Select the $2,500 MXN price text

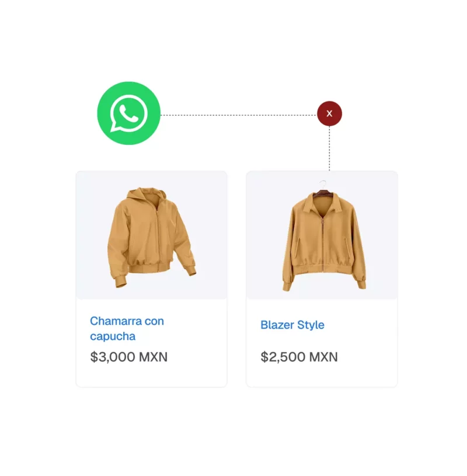[x=299, y=357]
